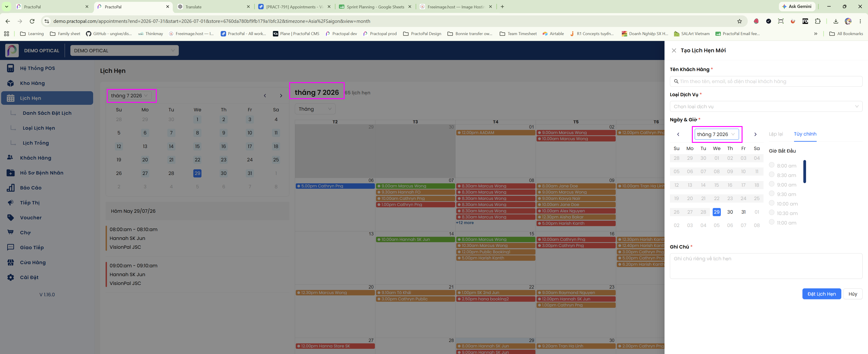This screenshot has width=868, height=354.
Task: Select the 9:30 am start time
Action: tap(771, 193)
